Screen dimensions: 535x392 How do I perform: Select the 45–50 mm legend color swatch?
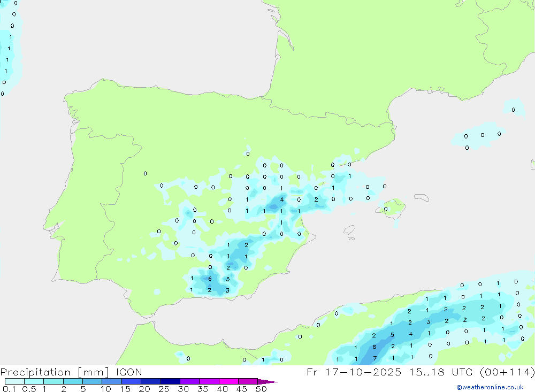[248, 381]
